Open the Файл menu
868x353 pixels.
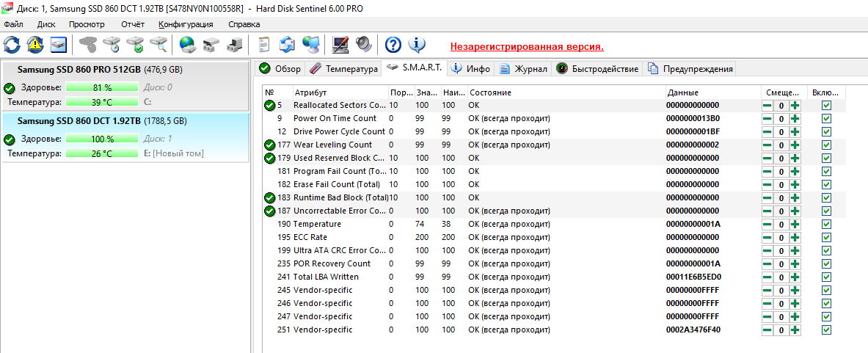(13, 24)
